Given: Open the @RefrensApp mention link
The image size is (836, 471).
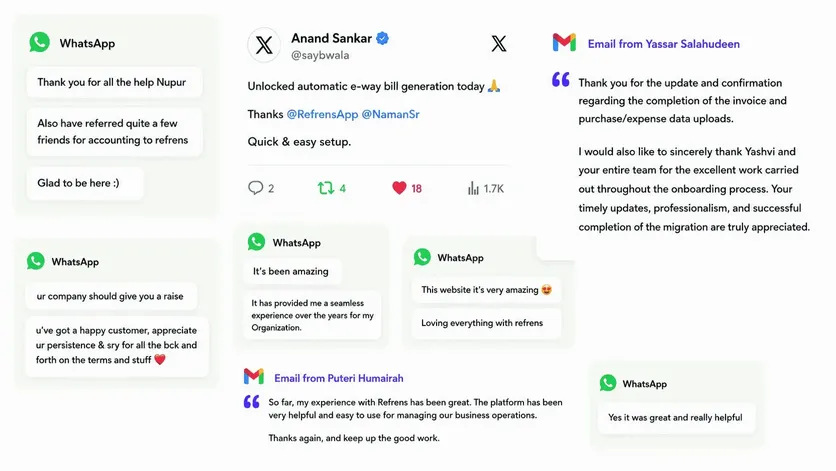Looking at the screenshot, I should [x=322, y=114].
